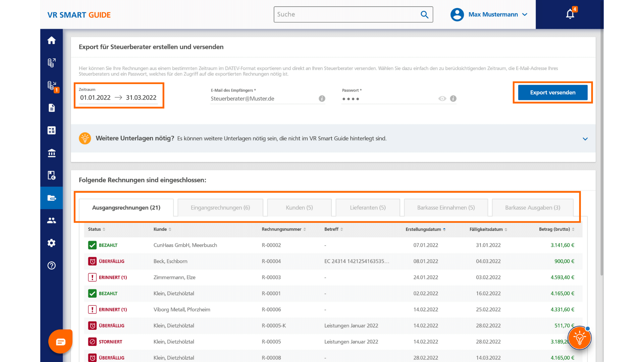Sort table by Rechnungsnummer column
Image resolution: width=644 pixels, height=362 pixels.
(x=284, y=229)
